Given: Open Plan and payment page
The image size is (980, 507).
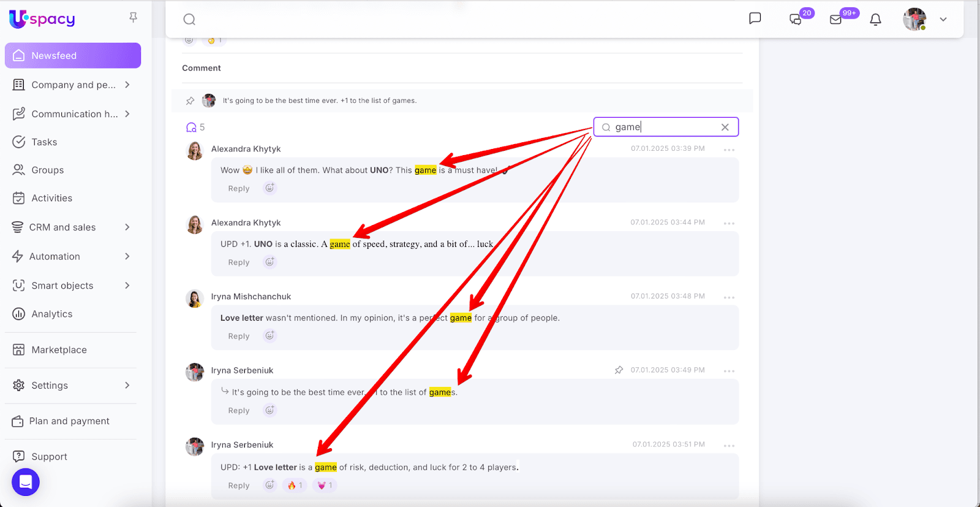Looking at the screenshot, I should point(69,421).
